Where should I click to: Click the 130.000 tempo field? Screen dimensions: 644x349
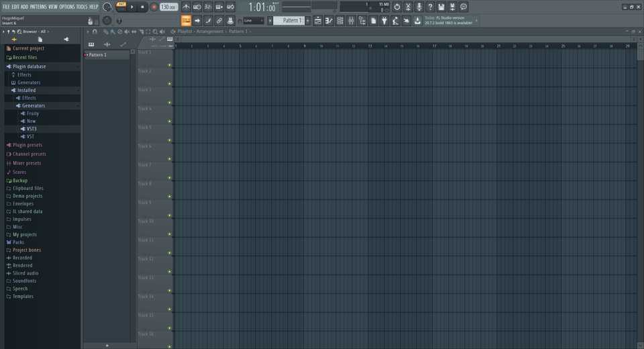(168, 7)
